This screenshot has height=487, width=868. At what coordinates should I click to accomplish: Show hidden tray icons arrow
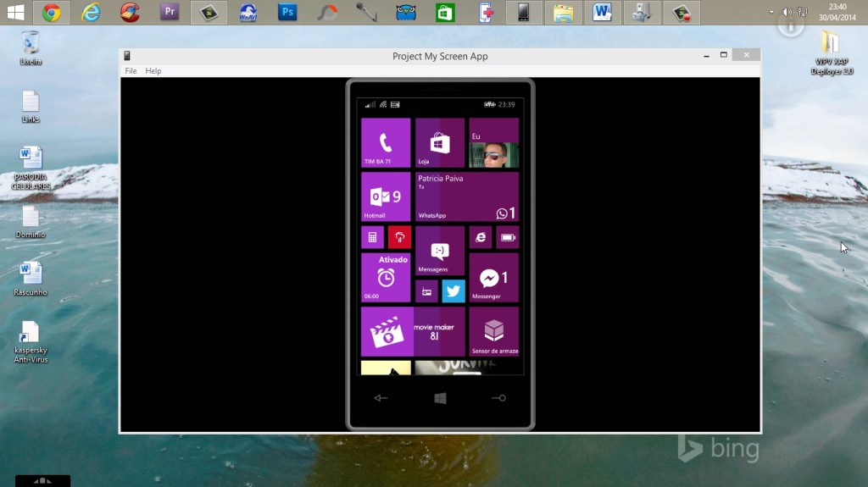point(771,12)
